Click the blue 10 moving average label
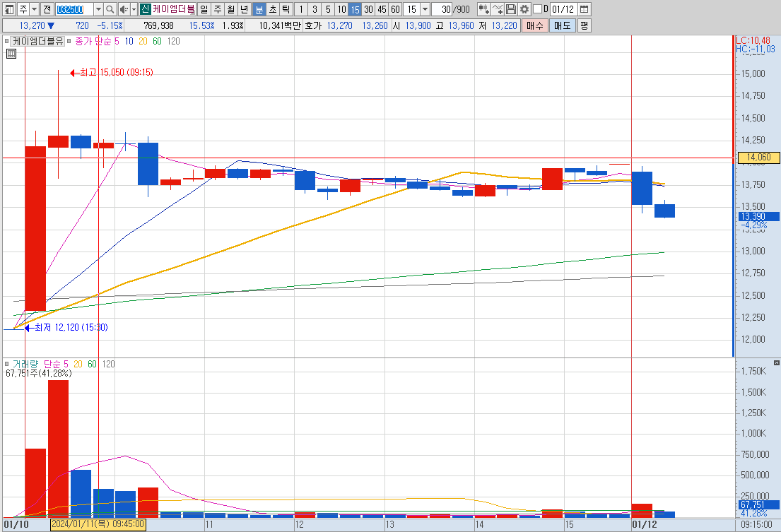The width and height of the screenshot is (781, 532). pos(129,41)
